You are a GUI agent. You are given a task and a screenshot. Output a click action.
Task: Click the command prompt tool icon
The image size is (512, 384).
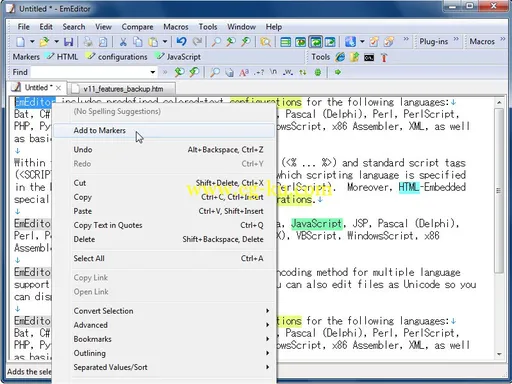pos(369,58)
